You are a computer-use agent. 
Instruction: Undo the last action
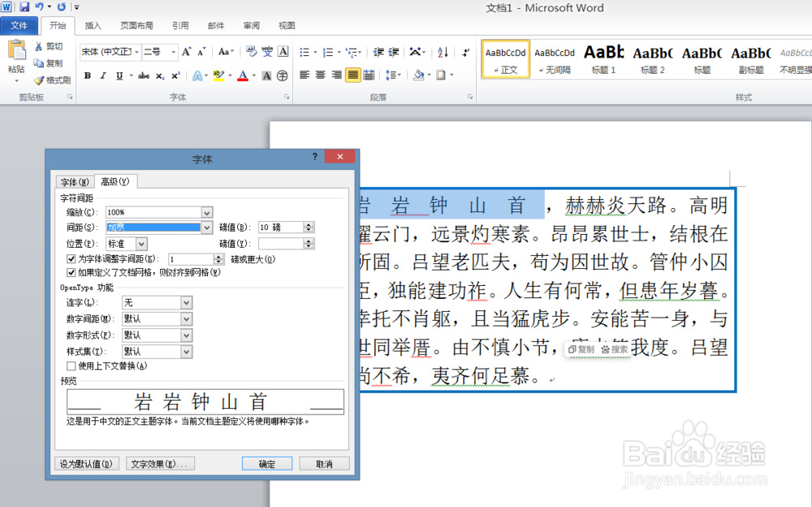click(x=39, y=6)
